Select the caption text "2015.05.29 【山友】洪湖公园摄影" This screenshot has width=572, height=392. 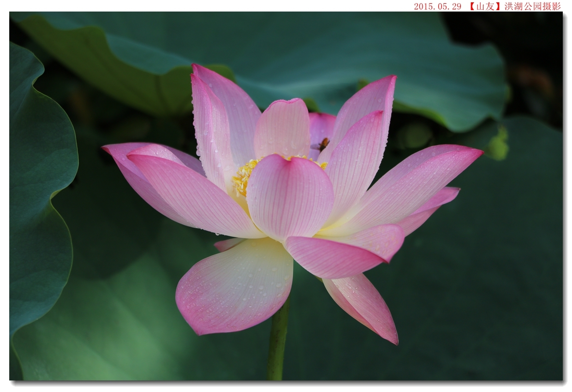(x=487, y=6)
